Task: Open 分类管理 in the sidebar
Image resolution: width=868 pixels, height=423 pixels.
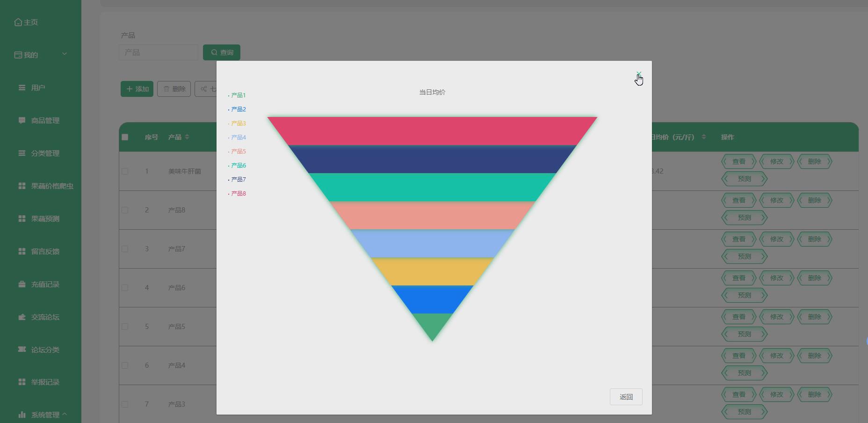Action: click(45, 153)
